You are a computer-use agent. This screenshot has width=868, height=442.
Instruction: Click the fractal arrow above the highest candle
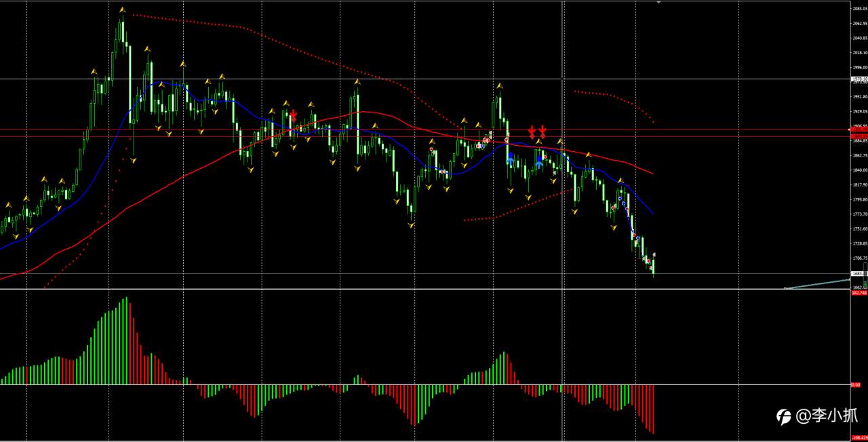pos(122,10)
